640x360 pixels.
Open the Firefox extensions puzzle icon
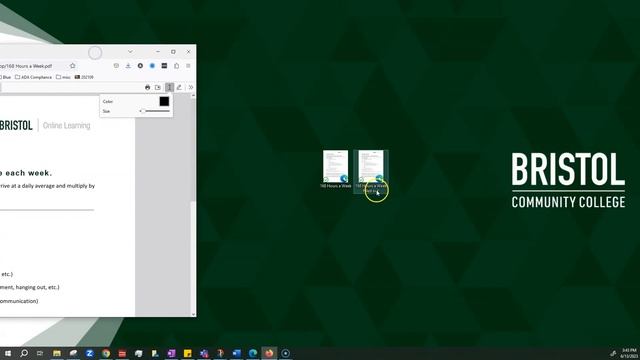[x=176, y=66]
